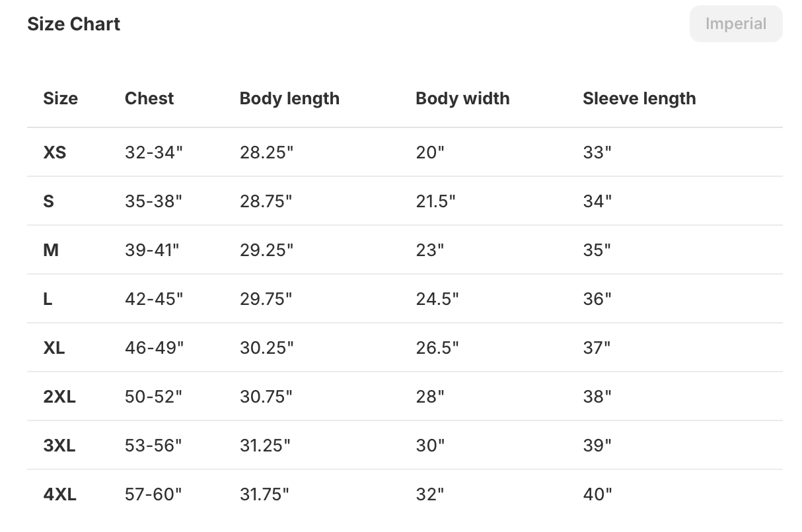
Task: Select the XS size row label
Action: click(x=55, y=152)
